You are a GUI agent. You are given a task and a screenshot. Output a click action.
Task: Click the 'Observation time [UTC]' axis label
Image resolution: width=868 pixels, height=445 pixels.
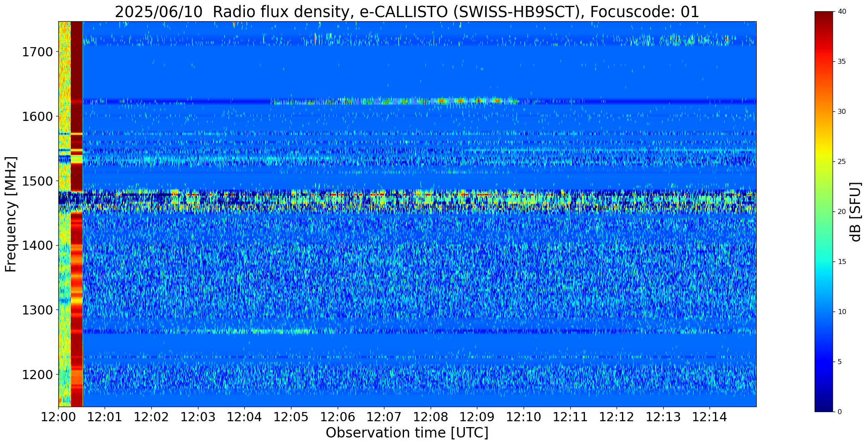(x=407, y=433)
